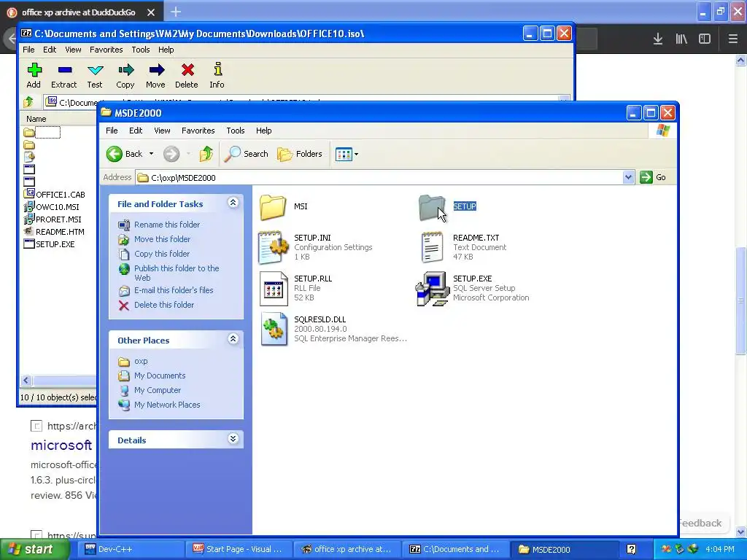This screenshot has width=747, height=560.
Task: Click the Go button next to address bar
Action: pyautogui.click(x=653, y=177)
